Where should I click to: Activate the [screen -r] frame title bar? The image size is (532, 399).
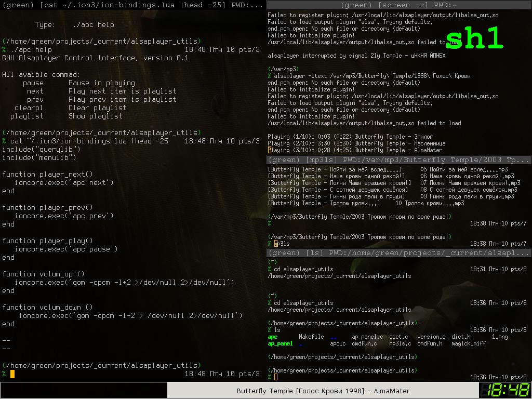tap(399, 5)
